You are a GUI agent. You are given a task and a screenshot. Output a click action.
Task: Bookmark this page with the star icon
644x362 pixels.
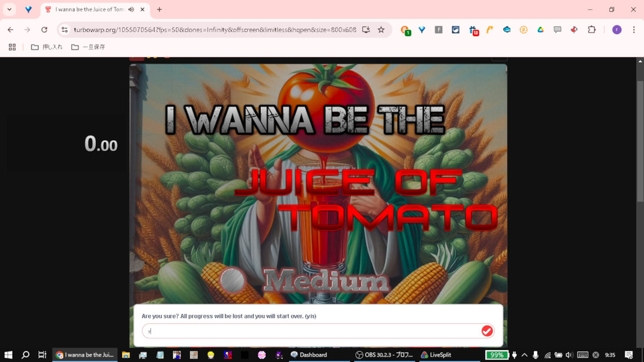(x=381, y=29)
